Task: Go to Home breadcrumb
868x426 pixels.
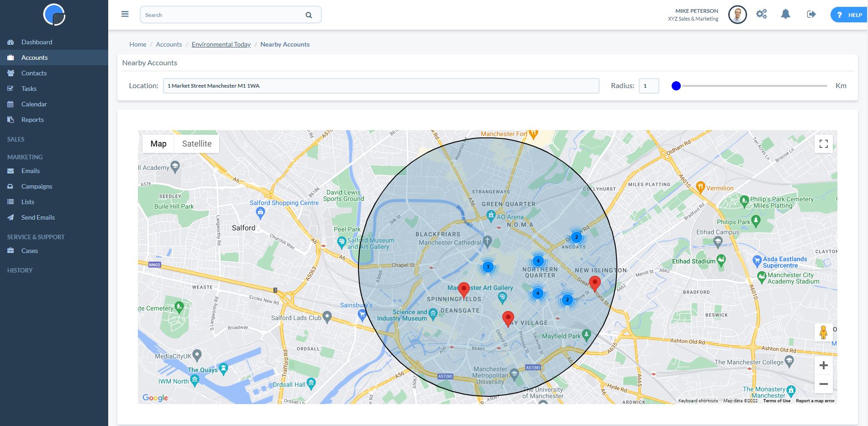Action: (137, 44)
